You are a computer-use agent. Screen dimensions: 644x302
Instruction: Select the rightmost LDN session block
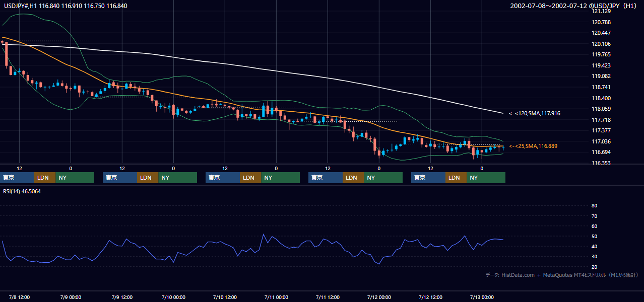(x=456, y=178)
